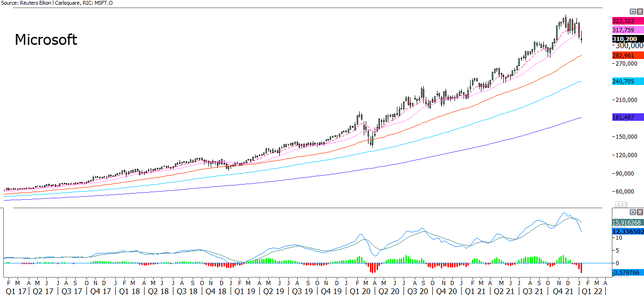644x295 pixels.
Task: Close the MACD indicator panel
Action: point(640,212)
